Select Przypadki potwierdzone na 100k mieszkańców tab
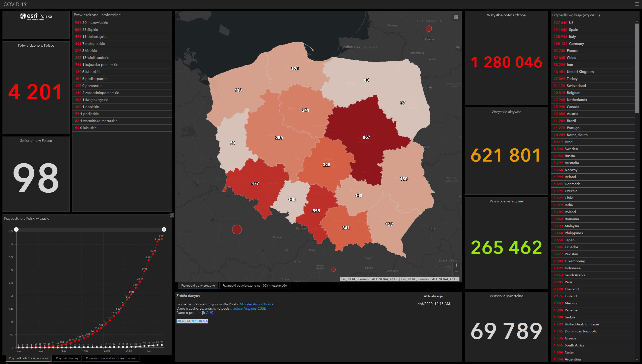The image size is (642, 364). point(255,286)
